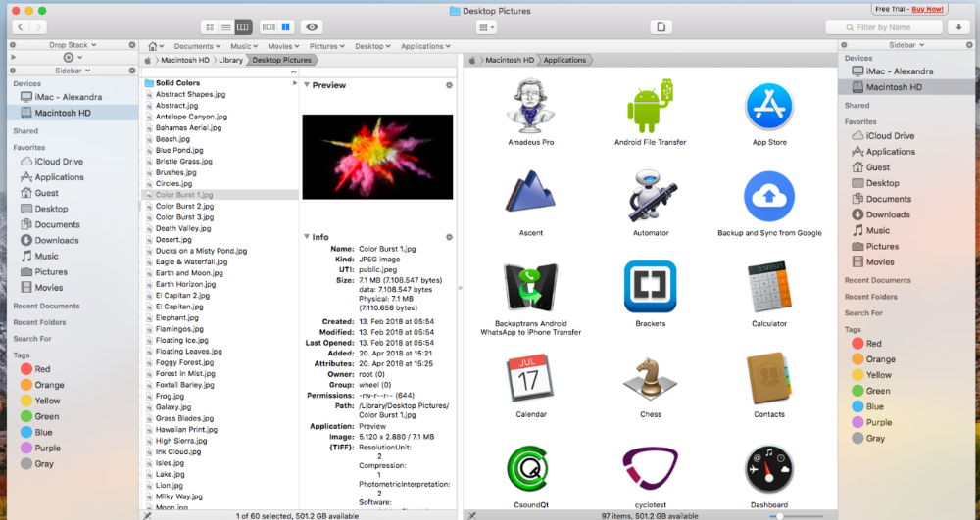This screenshot has width=980, height=520.
Task: Click the Brackets app icon
Action: (x=650, y=287)
